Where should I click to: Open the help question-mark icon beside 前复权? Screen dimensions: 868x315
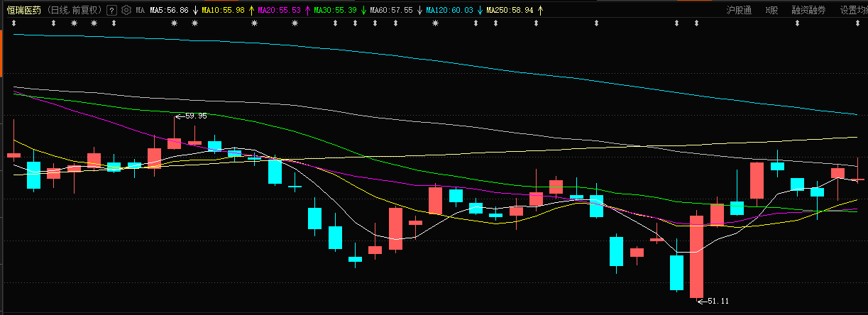pos(111,10)
